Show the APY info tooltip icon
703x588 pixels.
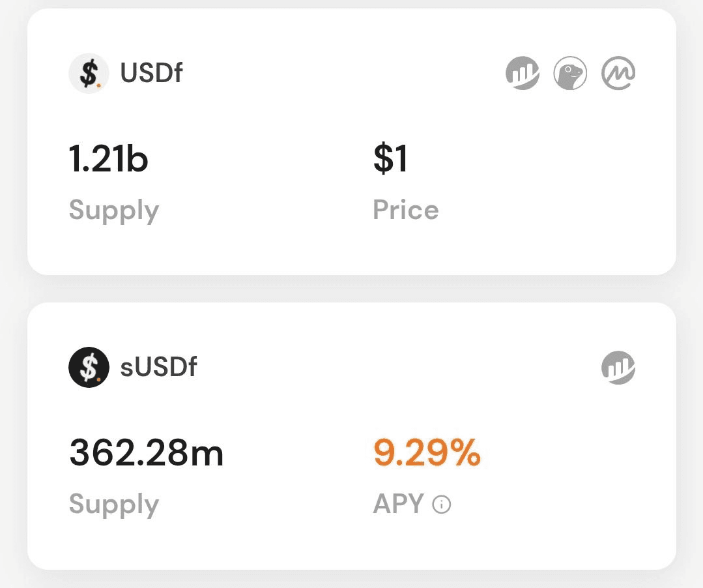click(x=442, y=504)
